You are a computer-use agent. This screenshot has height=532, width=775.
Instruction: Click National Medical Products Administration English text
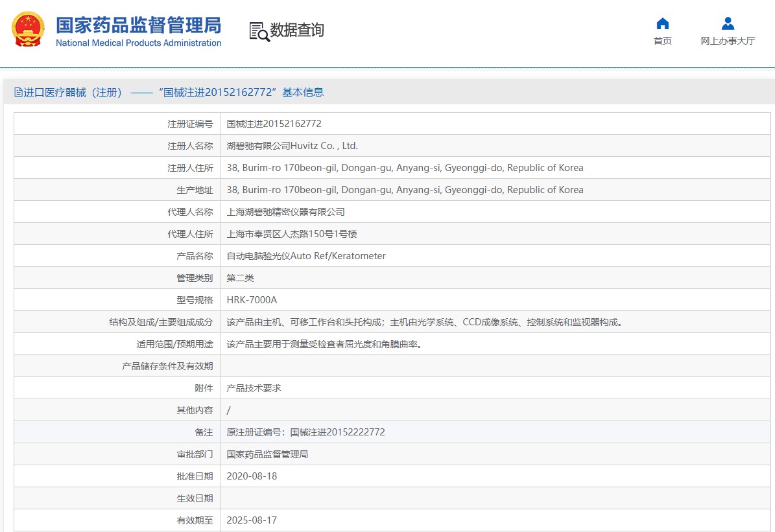click(138, 43)
